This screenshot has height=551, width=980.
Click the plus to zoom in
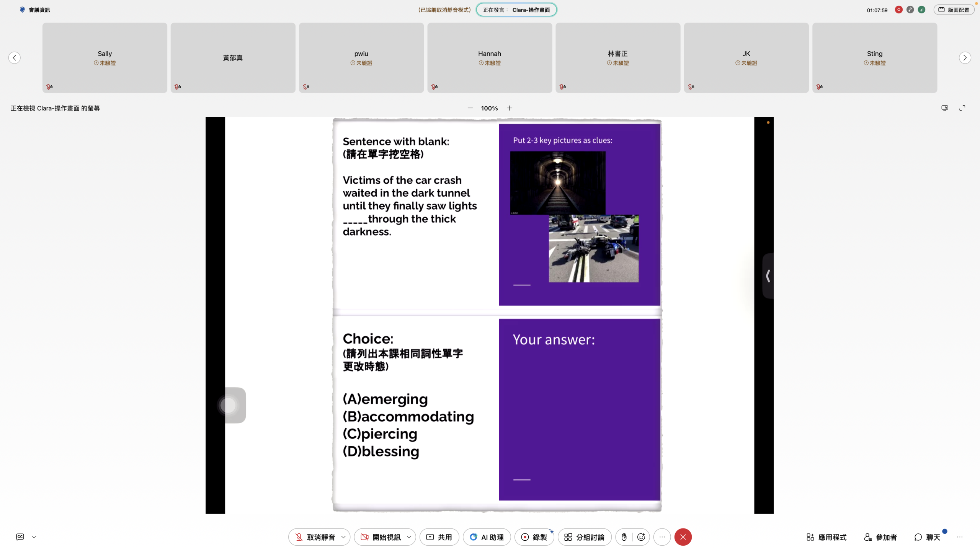click(510, 108)
